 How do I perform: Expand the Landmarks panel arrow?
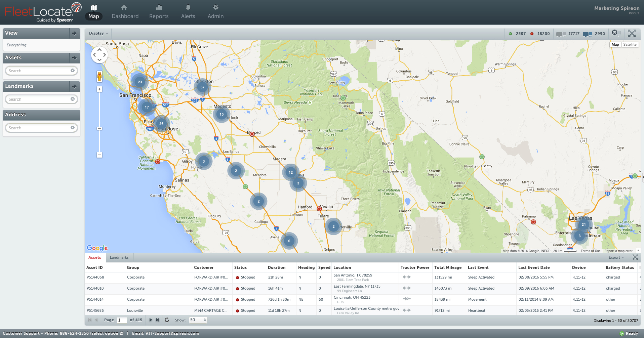click(x=74, y=86)
